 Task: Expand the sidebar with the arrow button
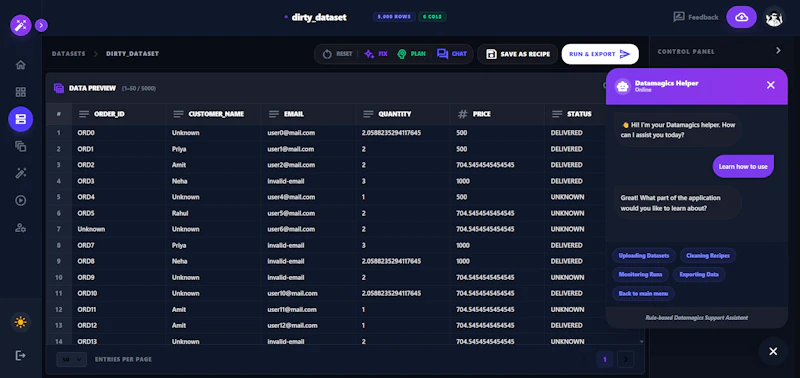click(x=41, y=25)
